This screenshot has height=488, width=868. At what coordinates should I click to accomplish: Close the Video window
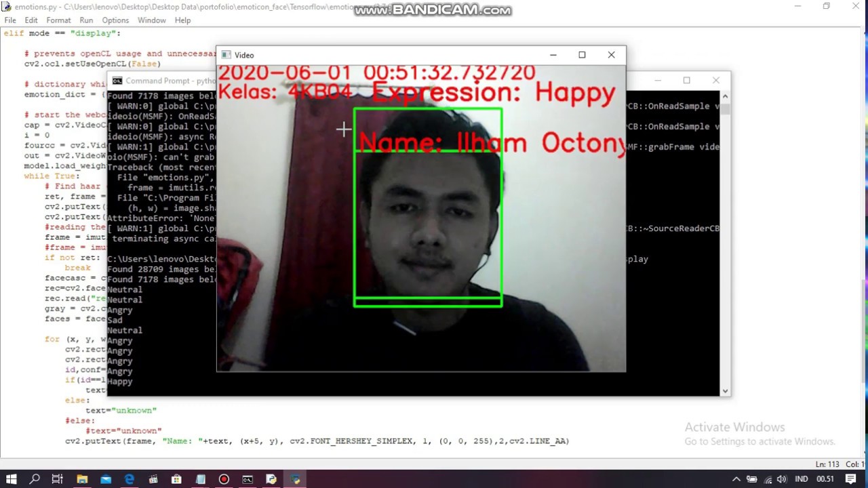(611, 55)
